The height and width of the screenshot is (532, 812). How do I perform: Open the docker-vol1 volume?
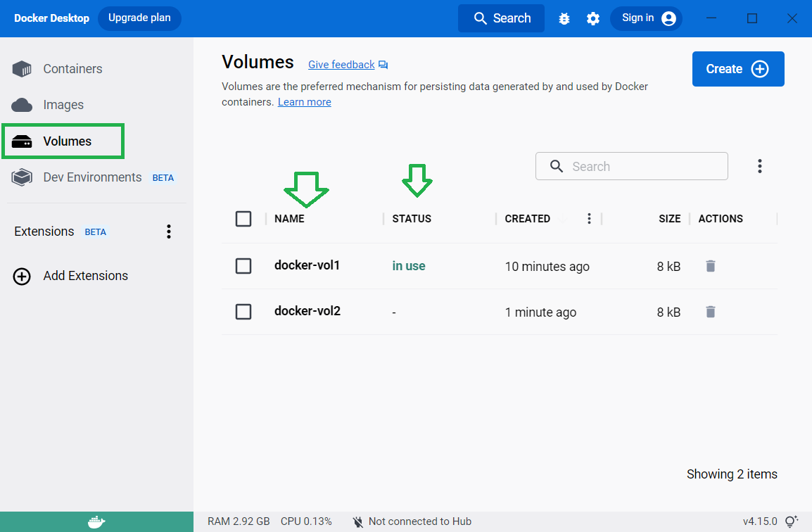(307, 266)
